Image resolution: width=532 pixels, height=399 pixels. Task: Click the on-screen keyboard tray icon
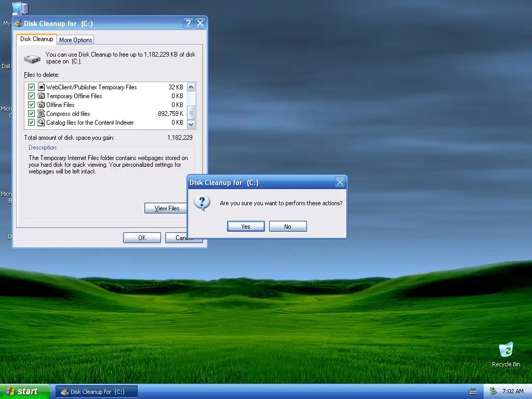click(473, 392)
